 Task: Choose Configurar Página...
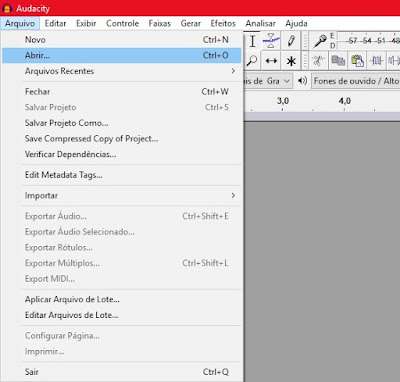coord(122,336)
